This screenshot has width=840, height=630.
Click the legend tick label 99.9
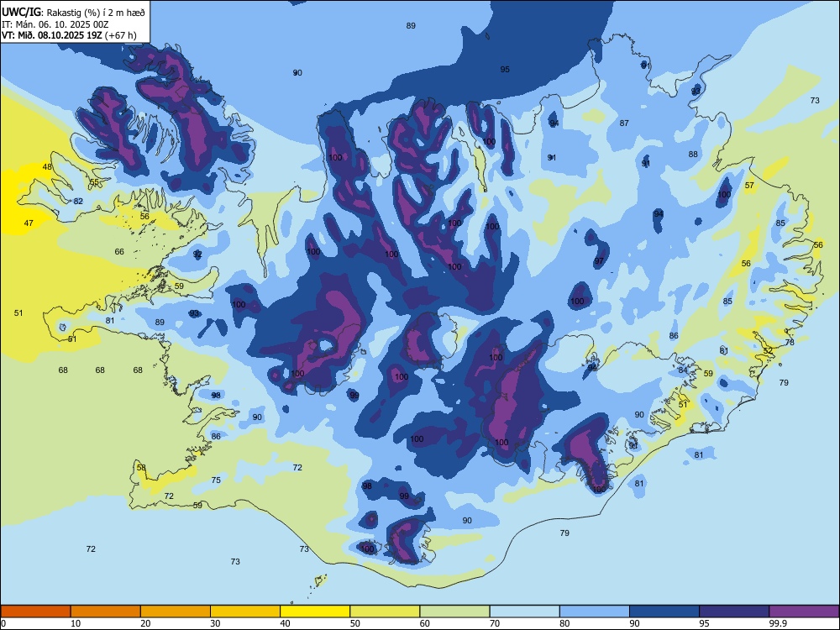coord(778,623)
